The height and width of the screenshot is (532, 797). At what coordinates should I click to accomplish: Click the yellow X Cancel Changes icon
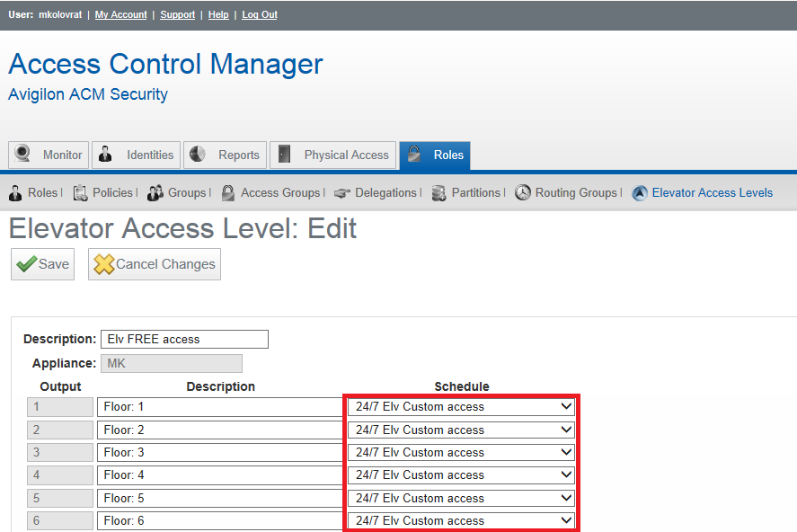104,263
